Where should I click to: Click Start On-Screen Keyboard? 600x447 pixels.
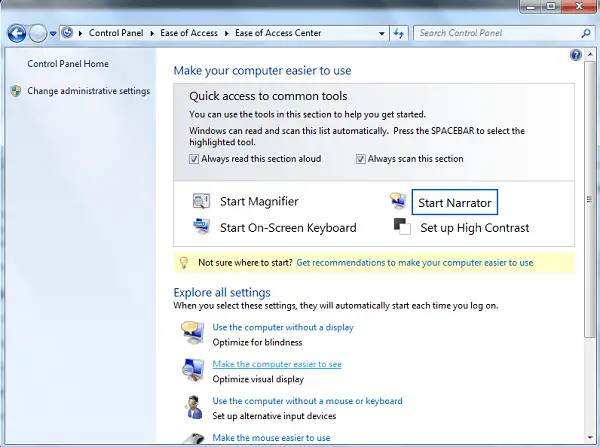click(x=288, y=228)
